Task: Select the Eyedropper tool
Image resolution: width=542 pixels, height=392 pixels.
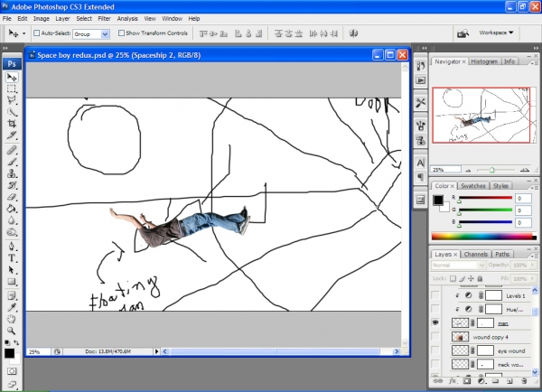Action: pyautogui.click(x=12, y=307)
